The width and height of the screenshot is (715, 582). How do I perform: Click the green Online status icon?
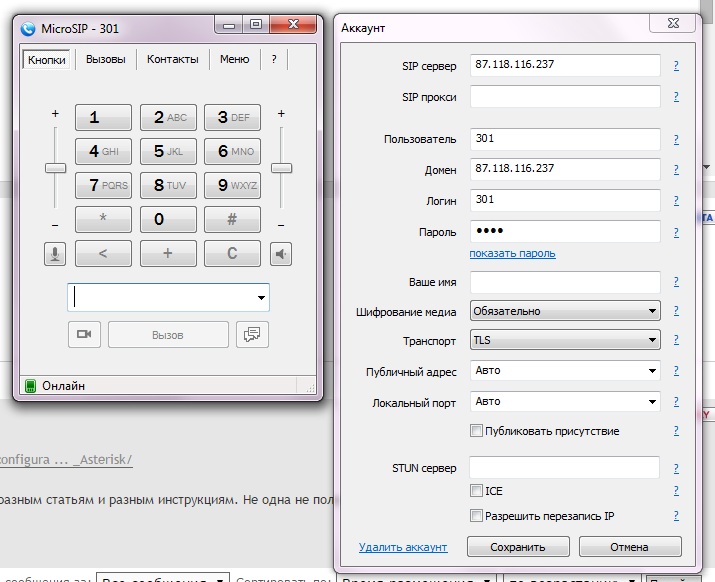point(30,386)
